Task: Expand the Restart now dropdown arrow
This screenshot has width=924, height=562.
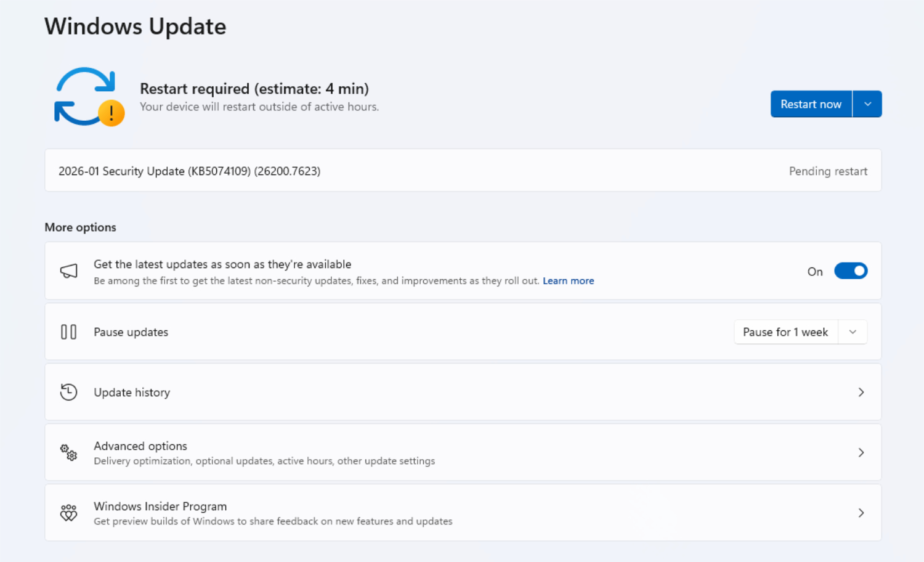Action: click(867, 104)
